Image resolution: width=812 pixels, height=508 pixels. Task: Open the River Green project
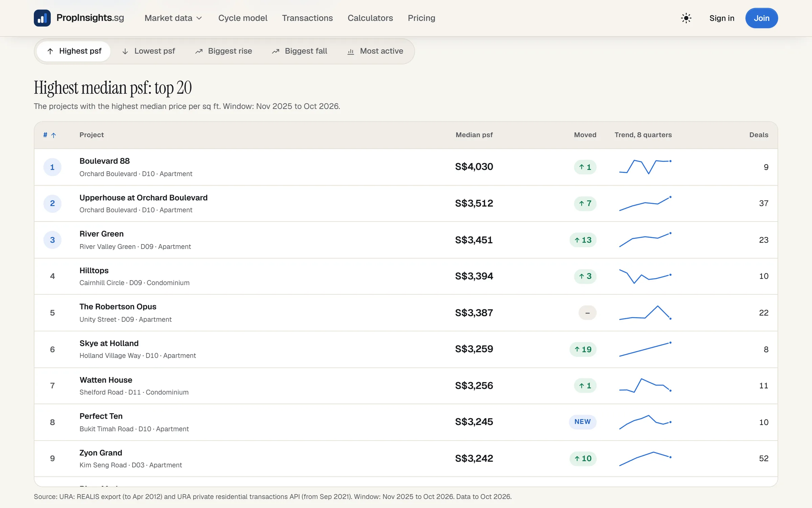101,234
